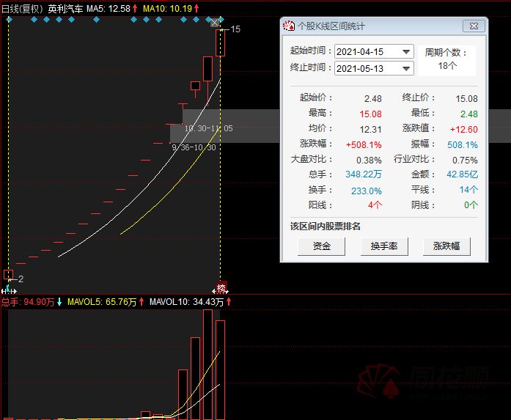Click the red 榜 icon on the chart
This screenshot has width=511, height=420.
[221, 288]
